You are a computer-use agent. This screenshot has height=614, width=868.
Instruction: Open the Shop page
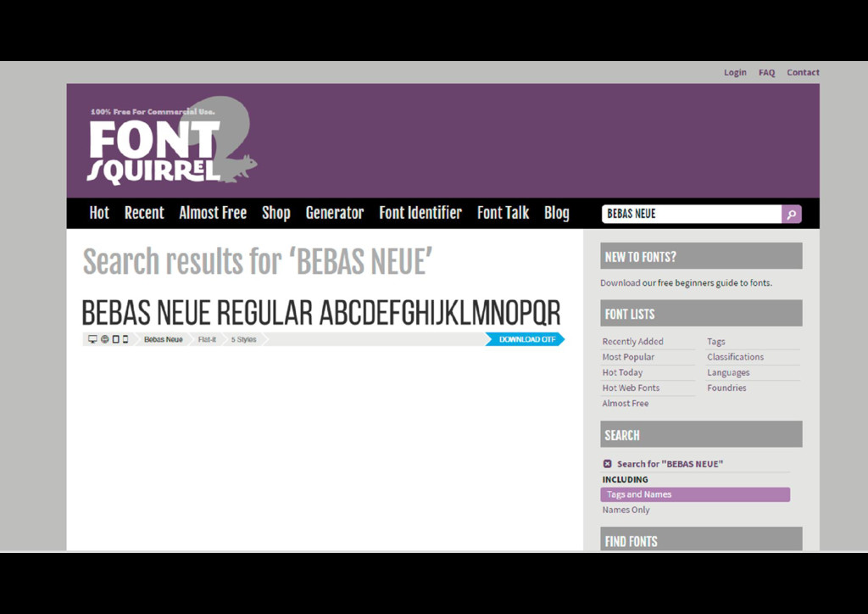pos(275,213)
